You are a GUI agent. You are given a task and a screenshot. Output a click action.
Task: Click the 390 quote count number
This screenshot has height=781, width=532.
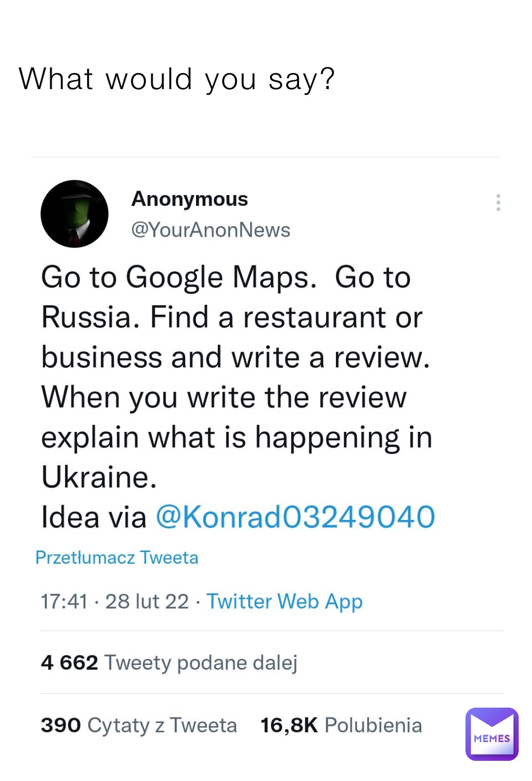(61, 725)
